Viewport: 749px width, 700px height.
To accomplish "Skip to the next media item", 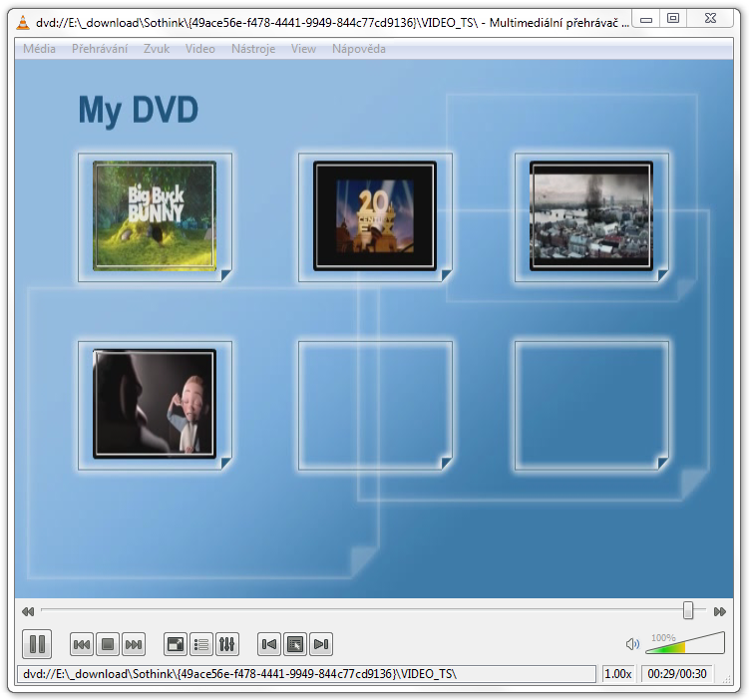I will pos(134,644).
